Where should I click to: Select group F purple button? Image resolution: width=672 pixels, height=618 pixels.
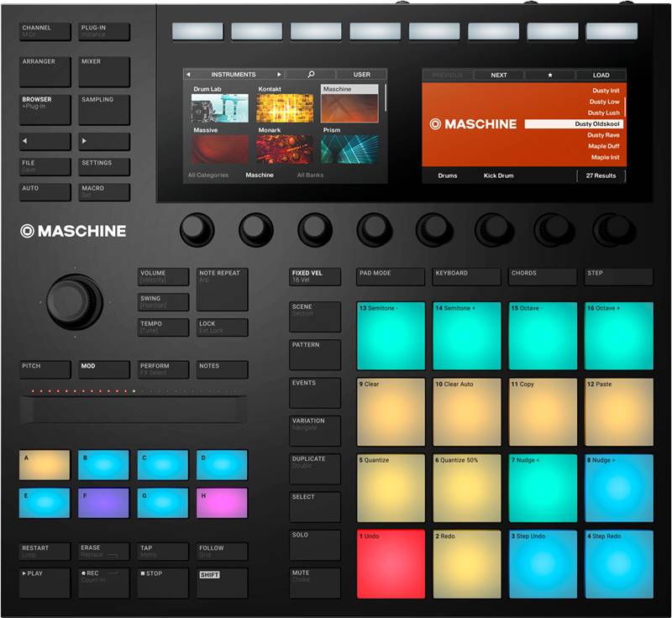pyautogui.click(x=103, y=503)
